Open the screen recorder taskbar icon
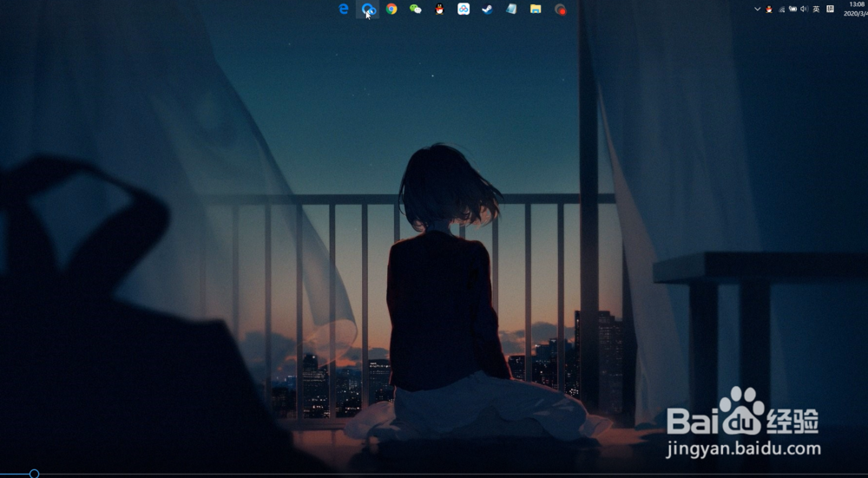 pyautogui.click(x=560, y=10)
